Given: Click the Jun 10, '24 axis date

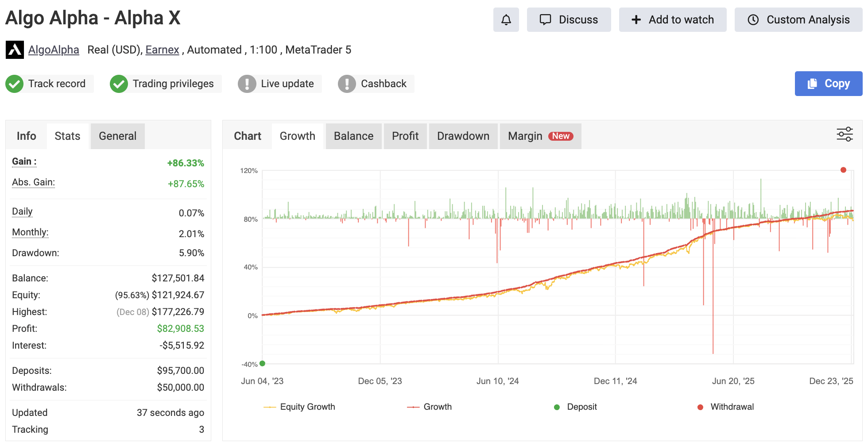Looking at the screenshot, I should [497, 381].
